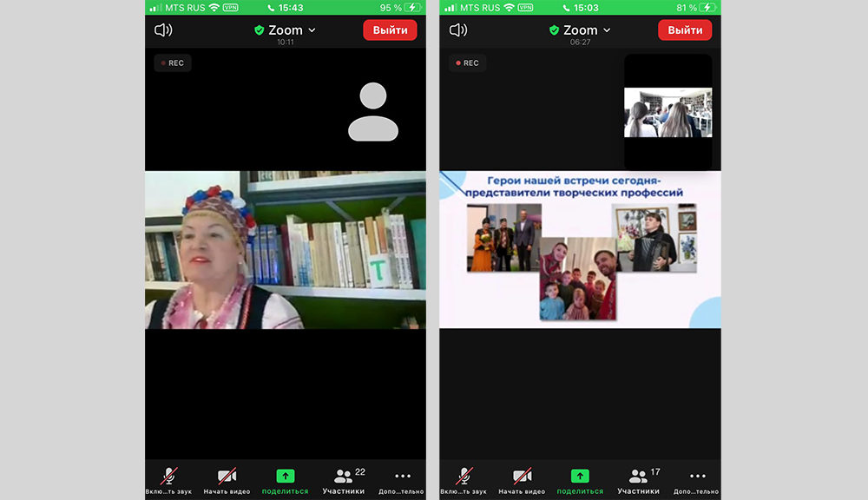Tap the speaker icon in right phone
868x500 pixels.
click(x=458, y=30)
